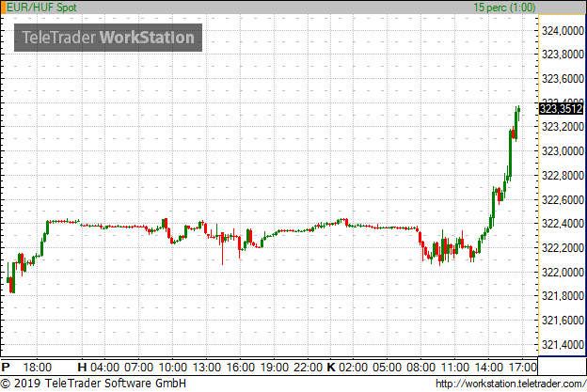Click the 15 perc (1:00) interval label
Screen dimensions: 587x392
point(504,8)
